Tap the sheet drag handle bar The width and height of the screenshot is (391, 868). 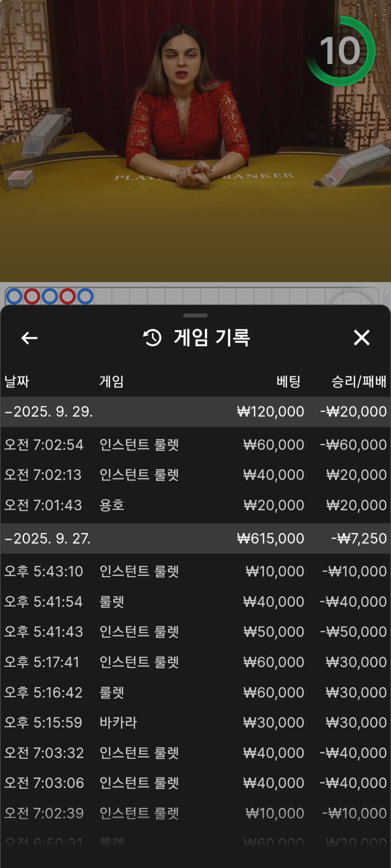click(195, 316)
